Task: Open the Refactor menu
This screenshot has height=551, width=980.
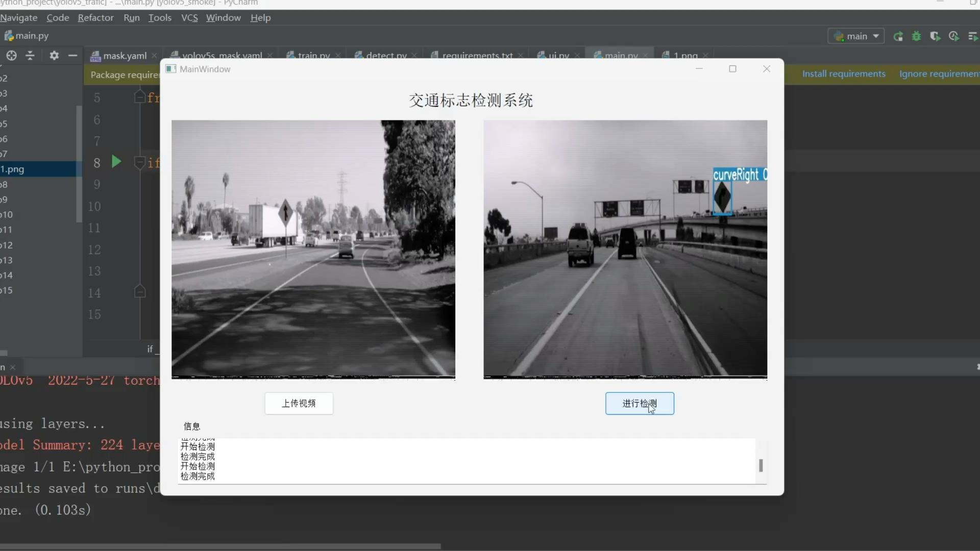Action: (95, 18)
